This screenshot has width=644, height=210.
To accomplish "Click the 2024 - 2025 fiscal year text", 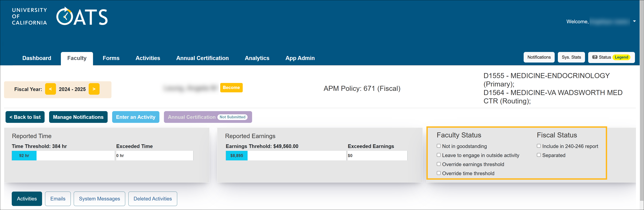I will [72, 89].
